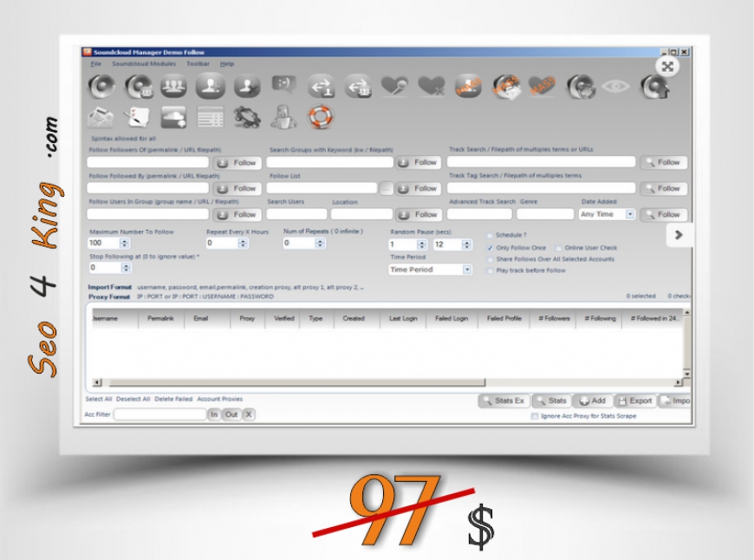Open the orange lifebuoy help icon
754x560 pixels.
pos(321,117)
